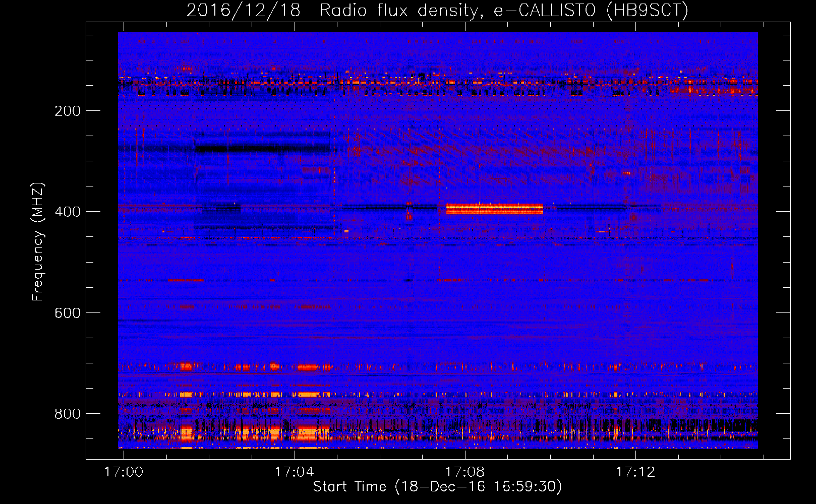Click the 800 frequency tick label

tap(68, 414)
